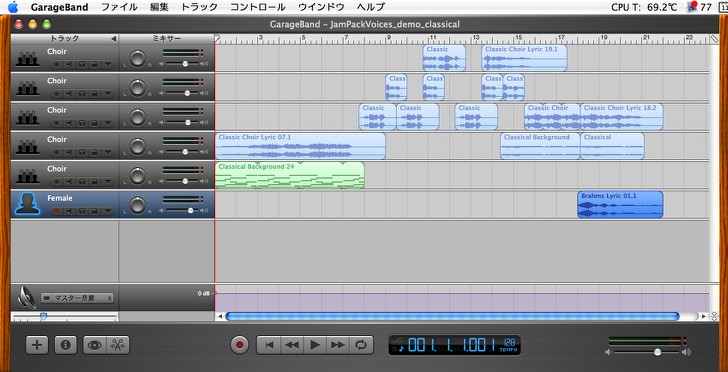Select choir icon of track with Classic Choir Lyric 19.1
The image size is (728, 372).
(27, 59)
